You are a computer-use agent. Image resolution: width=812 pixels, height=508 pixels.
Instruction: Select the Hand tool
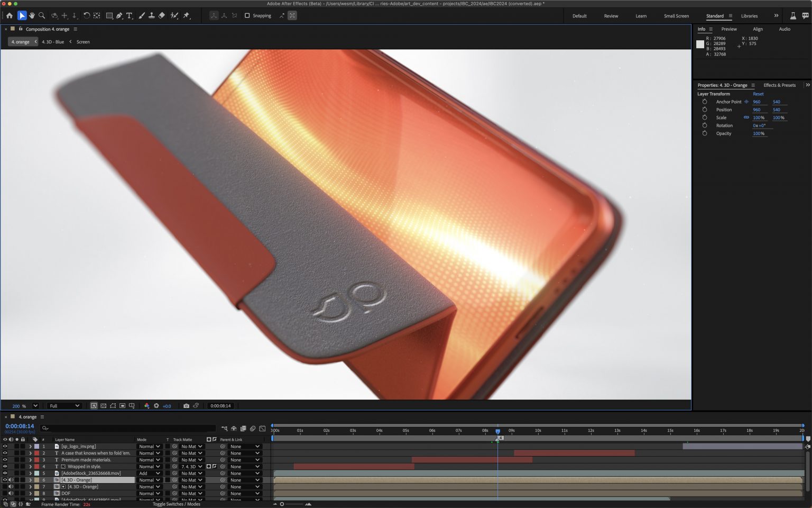32,15
